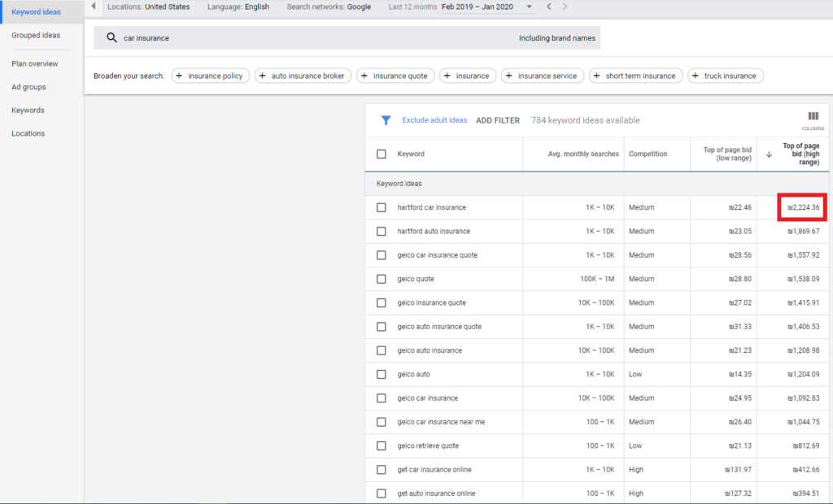Click the ADD FILTER button
The width and height of the screenshot is (833, 504).
[x=498, y=120]
